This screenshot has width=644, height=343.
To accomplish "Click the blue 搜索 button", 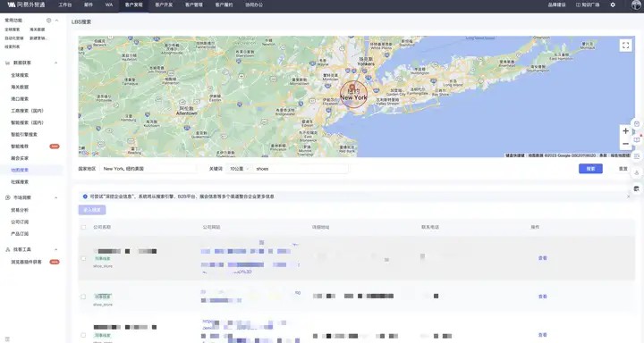I will 590,169.
